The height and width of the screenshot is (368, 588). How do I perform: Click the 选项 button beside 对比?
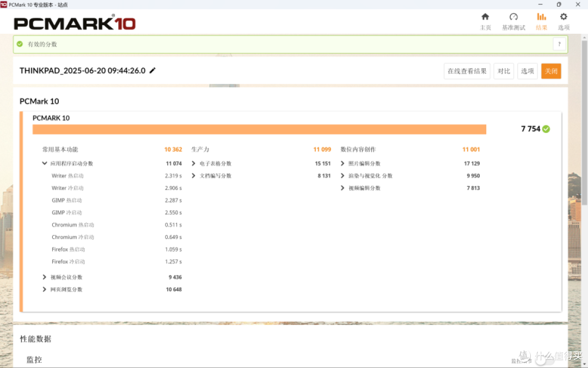point(527,71)
